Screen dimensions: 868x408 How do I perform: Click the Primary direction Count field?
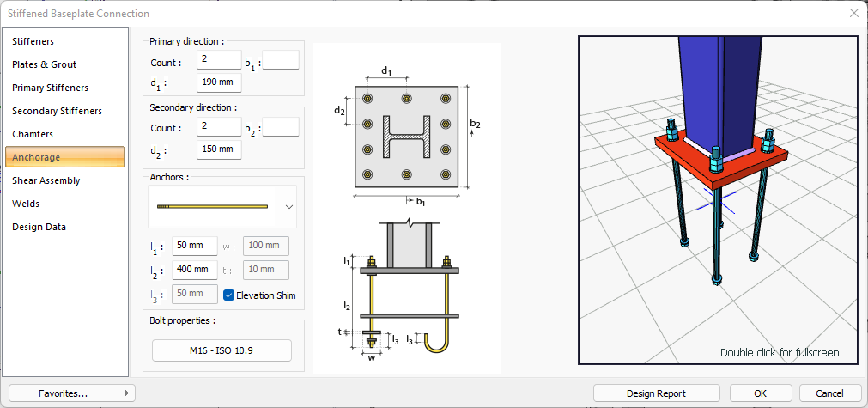[x=219, y=60]
